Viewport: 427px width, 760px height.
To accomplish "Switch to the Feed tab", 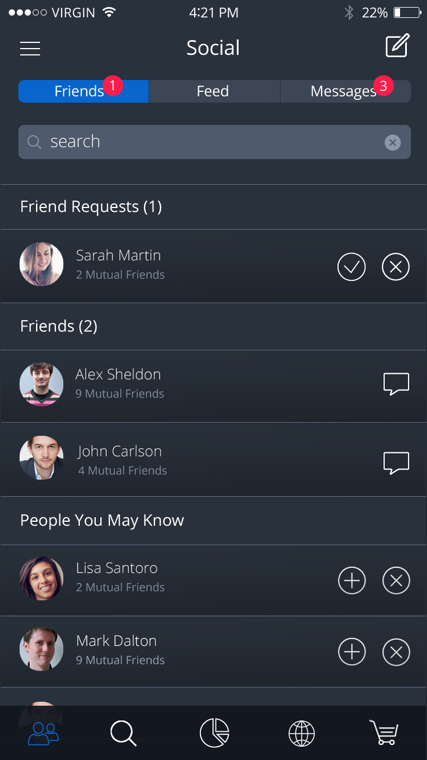I will point(214,91).
